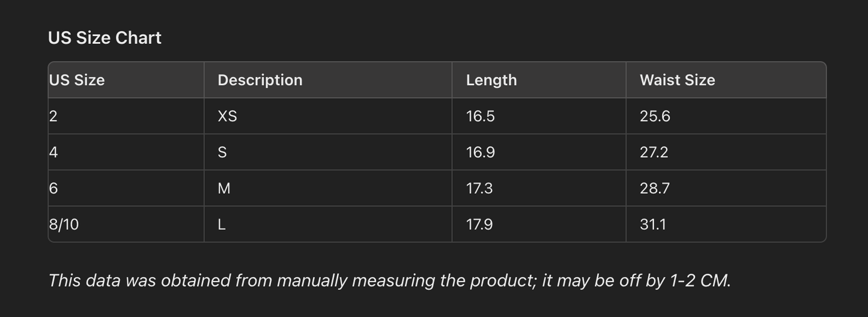This screenshot has width=868, height=317.
Task: Click the 16.5 length value
Action: 480,116
